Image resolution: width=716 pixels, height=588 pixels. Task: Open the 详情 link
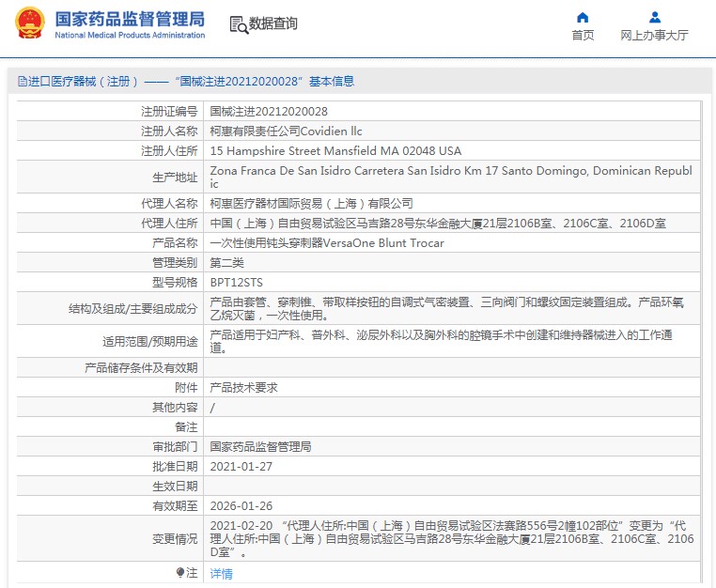tap(221, 573)
